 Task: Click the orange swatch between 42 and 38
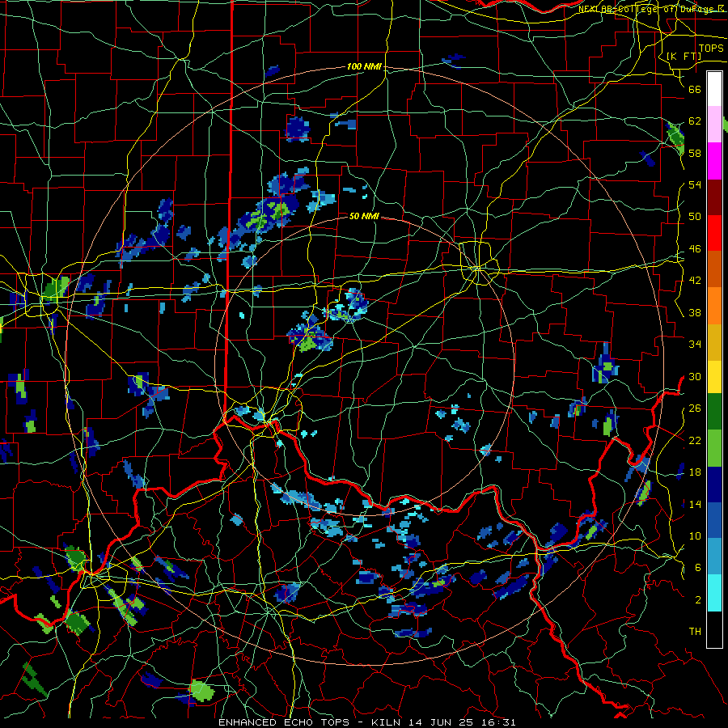tap(714, 306)
